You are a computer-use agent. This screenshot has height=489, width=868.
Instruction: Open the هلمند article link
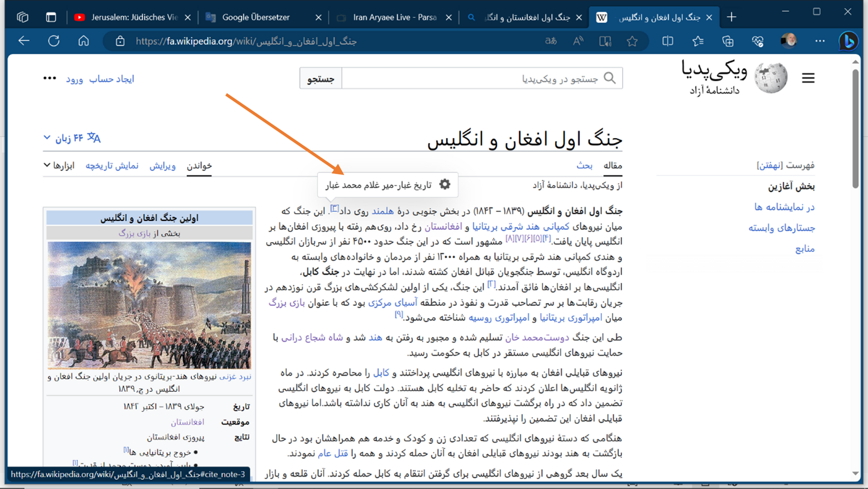click(x=382, y=211)
